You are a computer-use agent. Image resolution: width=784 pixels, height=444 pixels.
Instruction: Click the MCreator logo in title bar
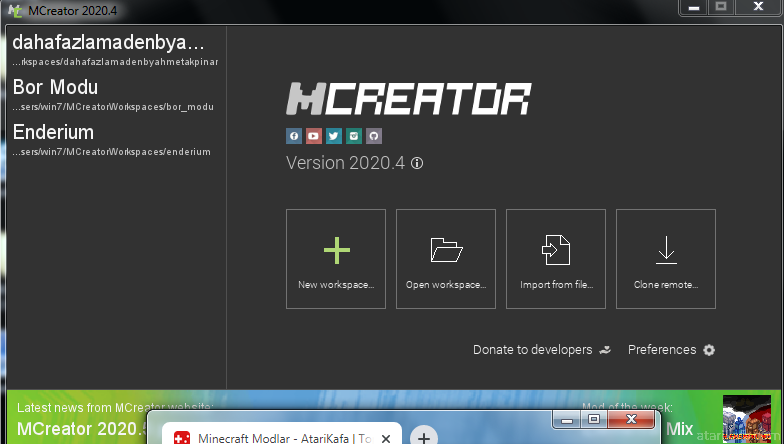15,10
